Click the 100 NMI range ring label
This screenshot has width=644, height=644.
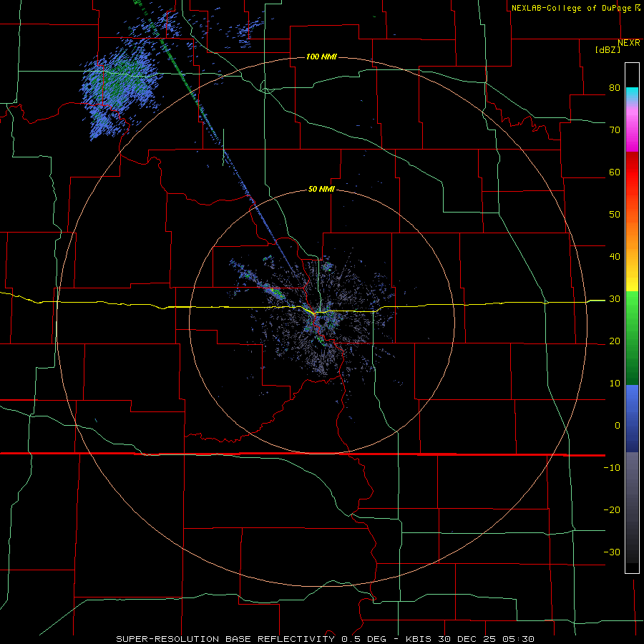click(x=321, y=57)
